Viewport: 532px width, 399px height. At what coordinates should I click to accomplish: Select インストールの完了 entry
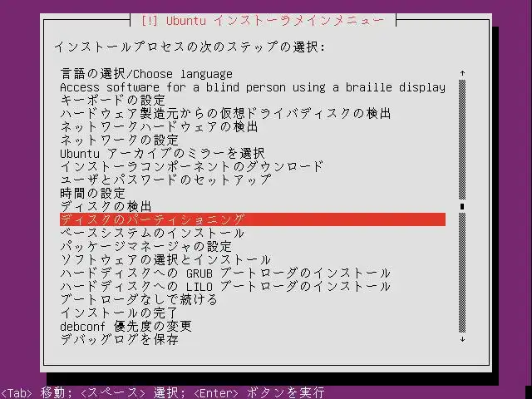[119, 313]
